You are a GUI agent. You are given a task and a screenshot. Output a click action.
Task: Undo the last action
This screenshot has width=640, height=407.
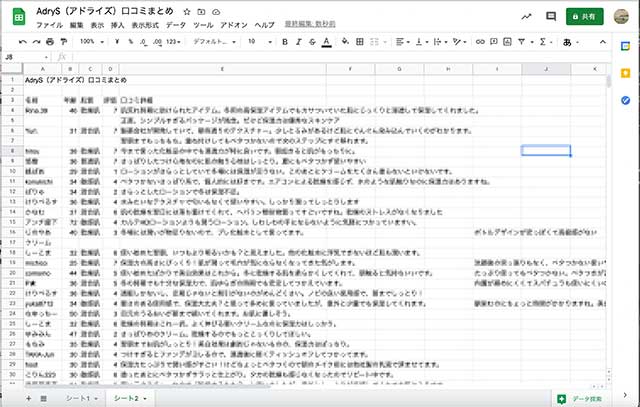[x=23, y=42]
